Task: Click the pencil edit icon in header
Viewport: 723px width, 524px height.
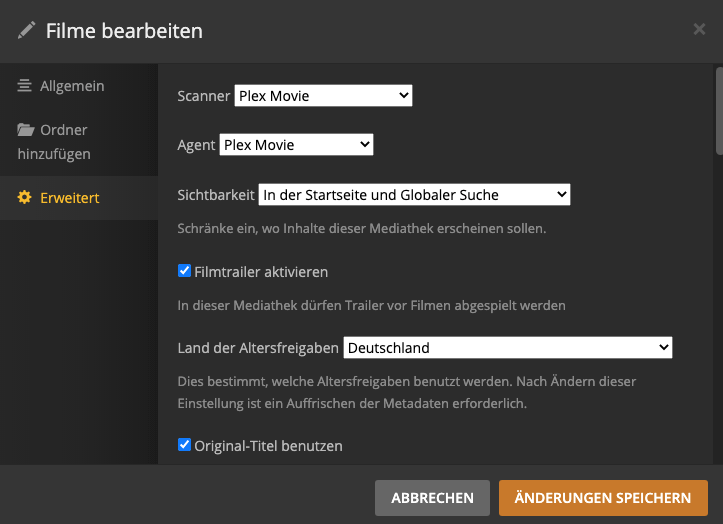Action: coord(27,31)
